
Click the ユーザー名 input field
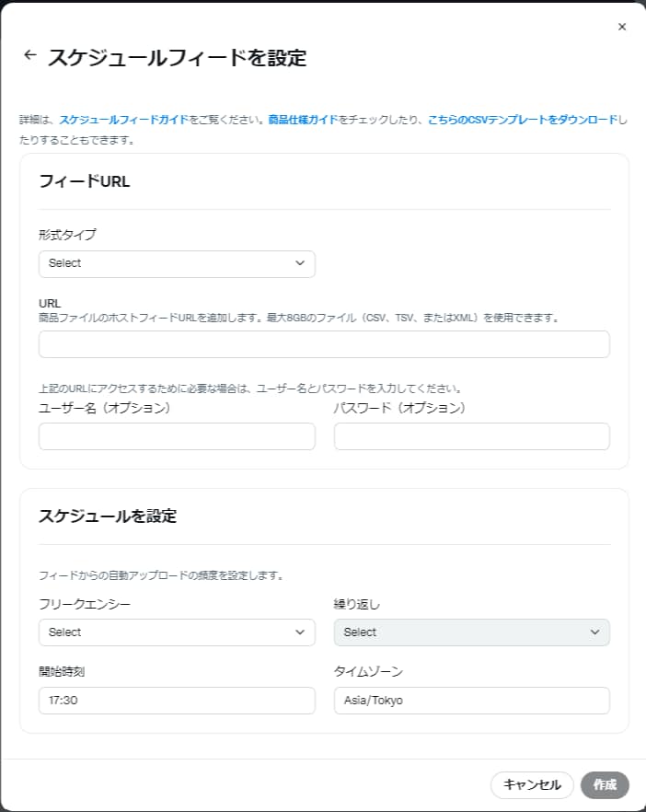click(x=177, y=436)
